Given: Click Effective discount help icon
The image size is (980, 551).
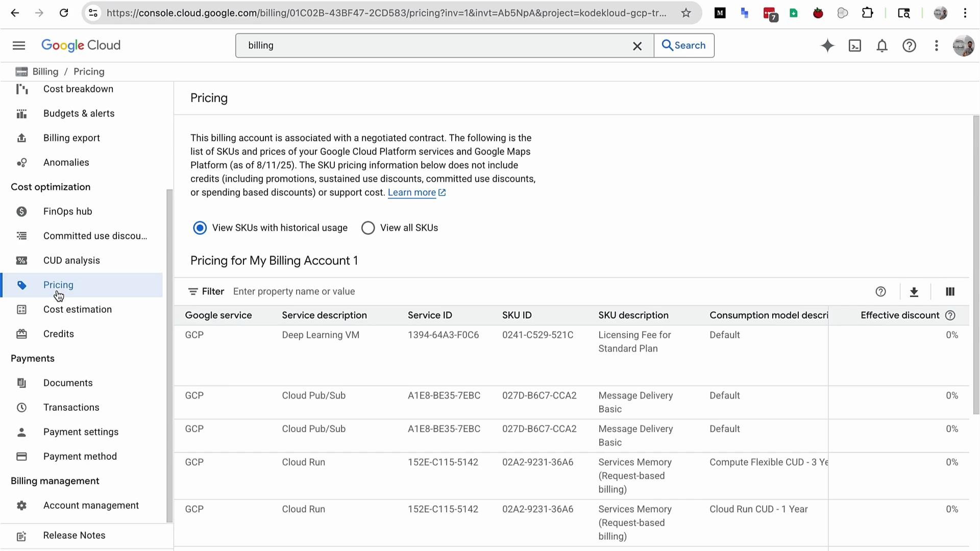Looking at the screenshot, I should [950, 315].
